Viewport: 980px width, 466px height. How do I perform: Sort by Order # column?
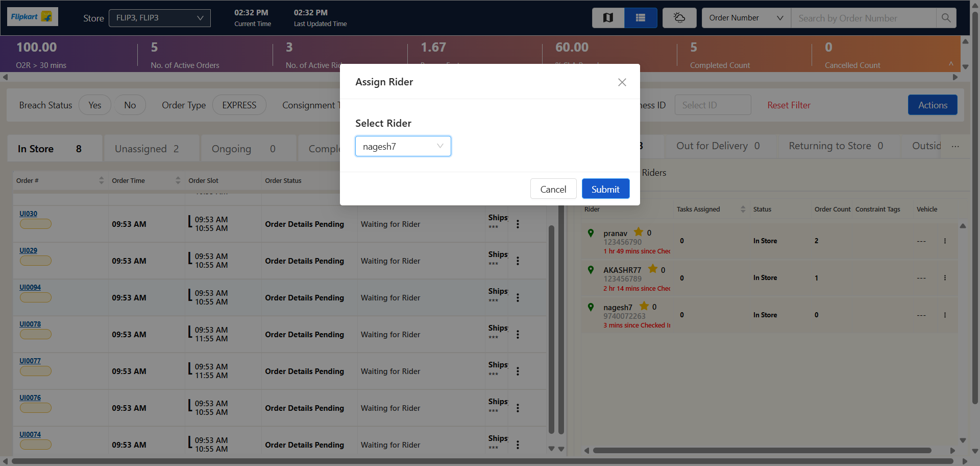pos(101,180)
